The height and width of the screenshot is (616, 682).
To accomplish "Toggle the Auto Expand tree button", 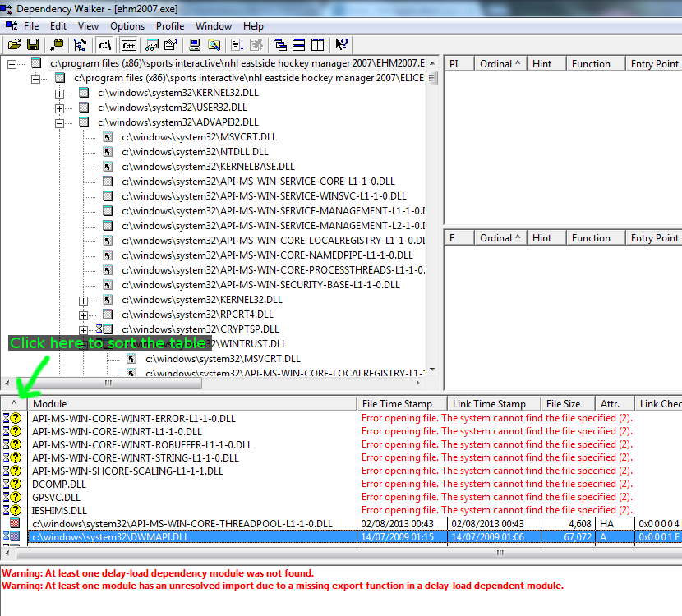I will click(x=81, y=44).
